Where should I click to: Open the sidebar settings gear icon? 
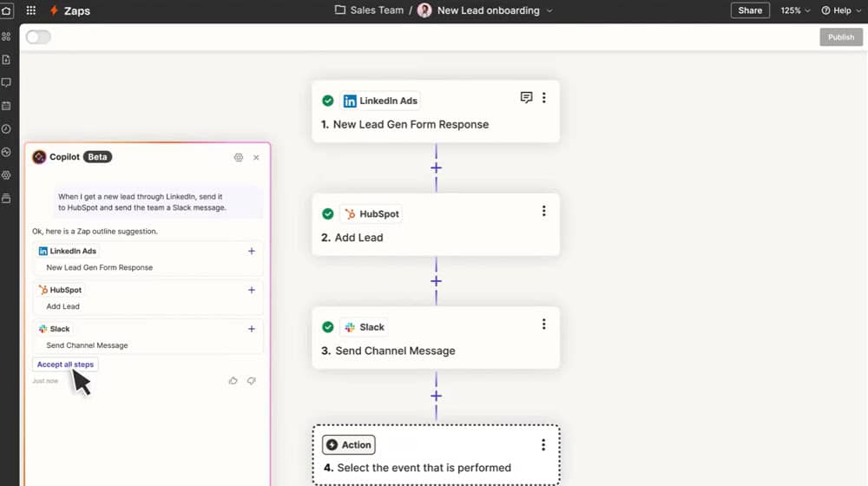(x=6, y=175)
